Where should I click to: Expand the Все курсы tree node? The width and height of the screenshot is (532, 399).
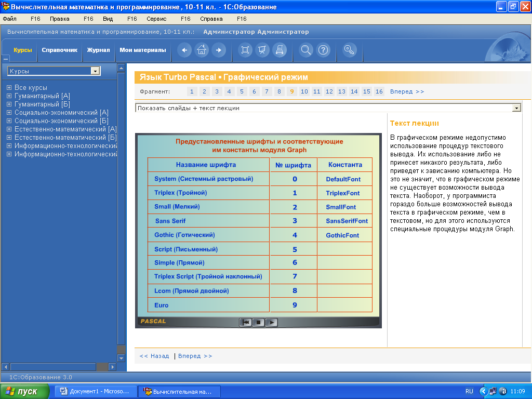[9, 87]
